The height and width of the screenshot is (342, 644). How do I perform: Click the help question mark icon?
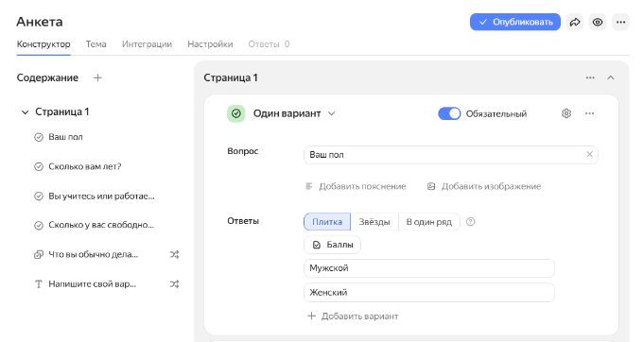[x=471, y=222]
